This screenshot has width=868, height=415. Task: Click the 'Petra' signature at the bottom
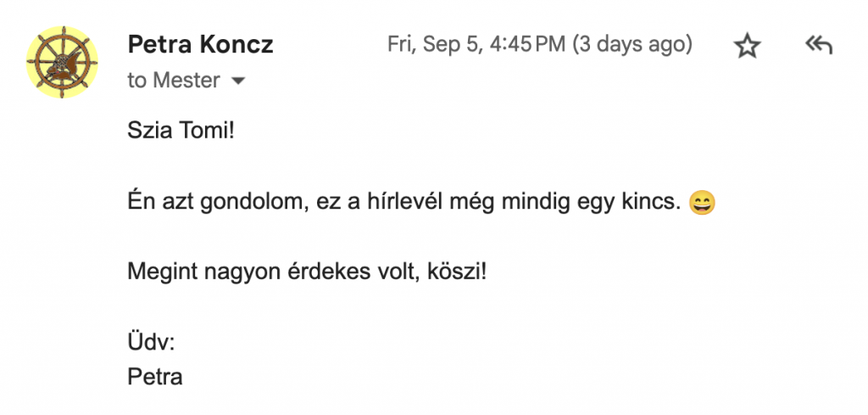click(x=155, y=376)
